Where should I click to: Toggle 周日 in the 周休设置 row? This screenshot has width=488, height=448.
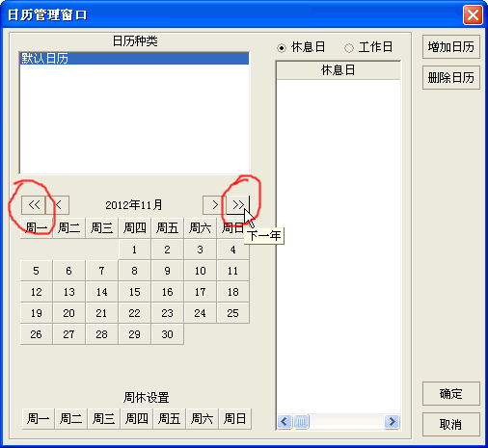[x=234, y=419]
